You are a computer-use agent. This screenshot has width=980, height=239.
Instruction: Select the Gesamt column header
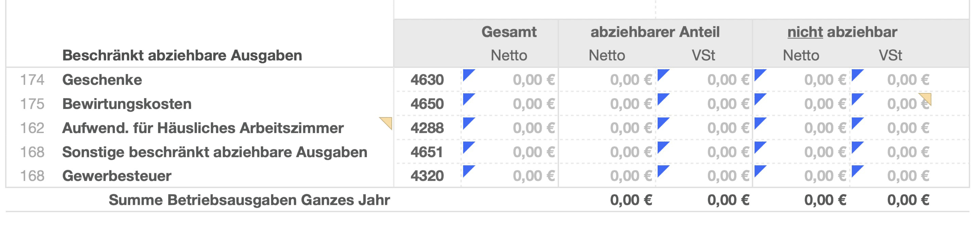click(509, 32)
